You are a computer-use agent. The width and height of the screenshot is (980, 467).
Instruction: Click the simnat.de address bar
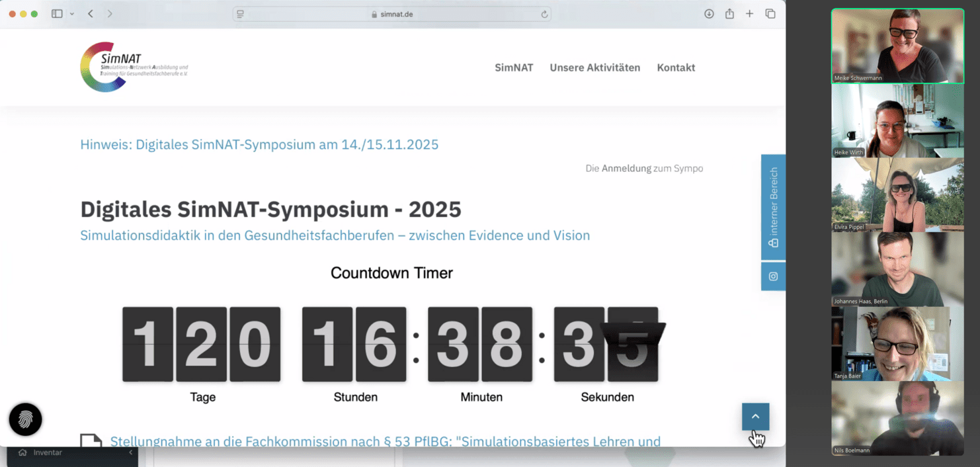click(x=392, y=14)
